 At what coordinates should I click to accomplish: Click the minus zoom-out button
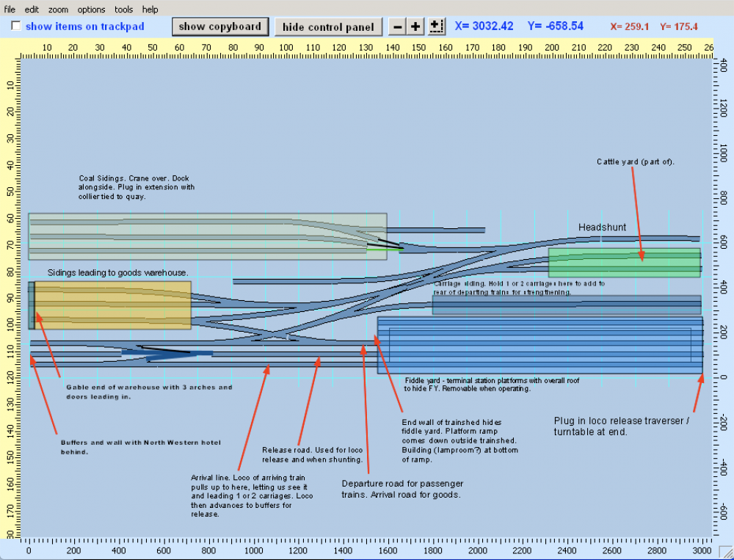coord(397,26)
